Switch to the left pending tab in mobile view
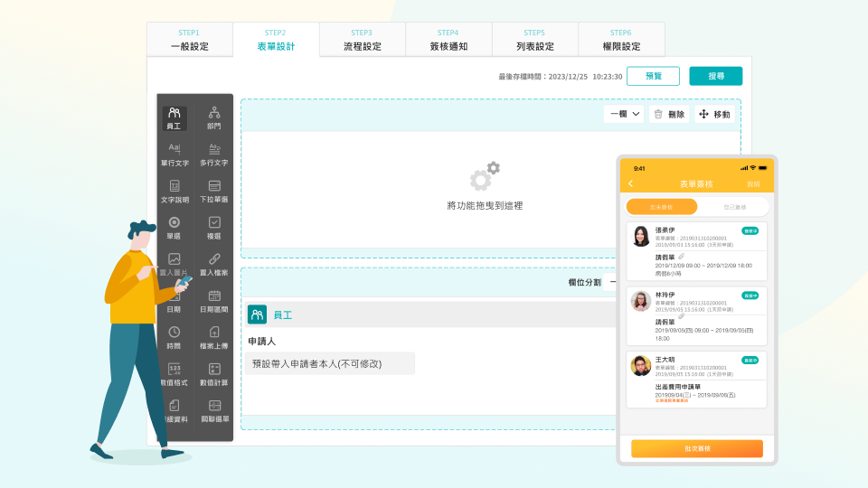The image size is (868, 488). click(x=661, y=207)
